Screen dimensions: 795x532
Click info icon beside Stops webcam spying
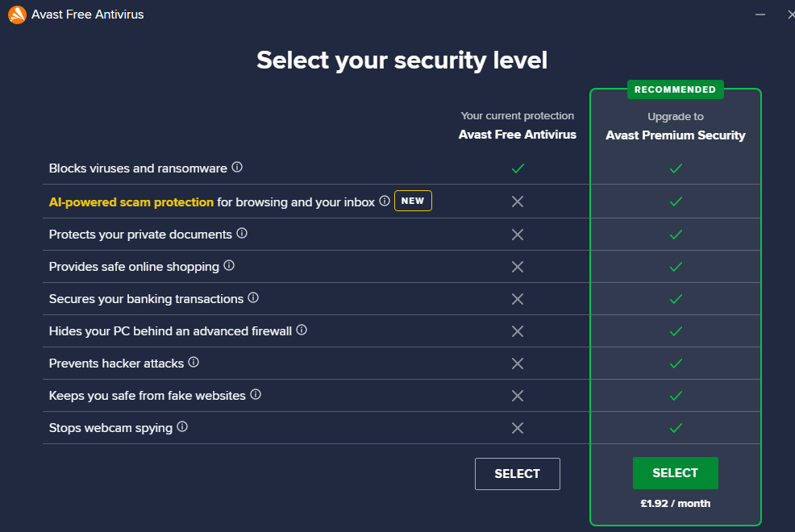pos(182,426)
